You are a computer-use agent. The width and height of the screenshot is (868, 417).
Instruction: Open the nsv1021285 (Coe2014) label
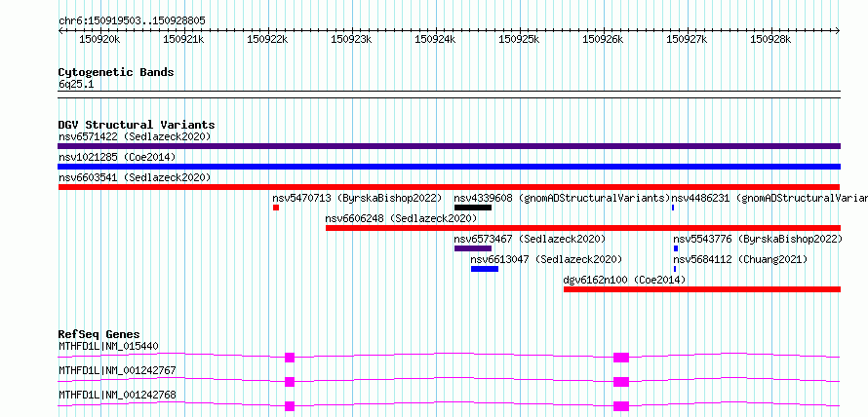coord(117,157)
